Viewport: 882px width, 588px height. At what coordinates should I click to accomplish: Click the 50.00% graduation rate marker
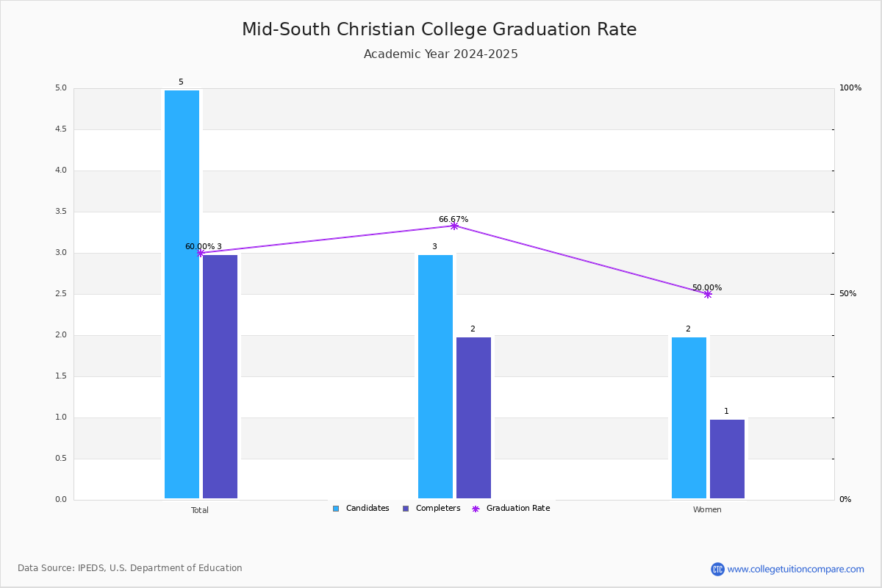[x=708, y=294]
